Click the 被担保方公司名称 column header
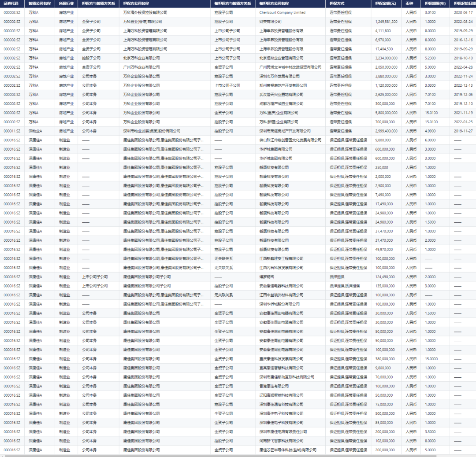This screenshot has height=457, width=476. (x=274, y=4)
